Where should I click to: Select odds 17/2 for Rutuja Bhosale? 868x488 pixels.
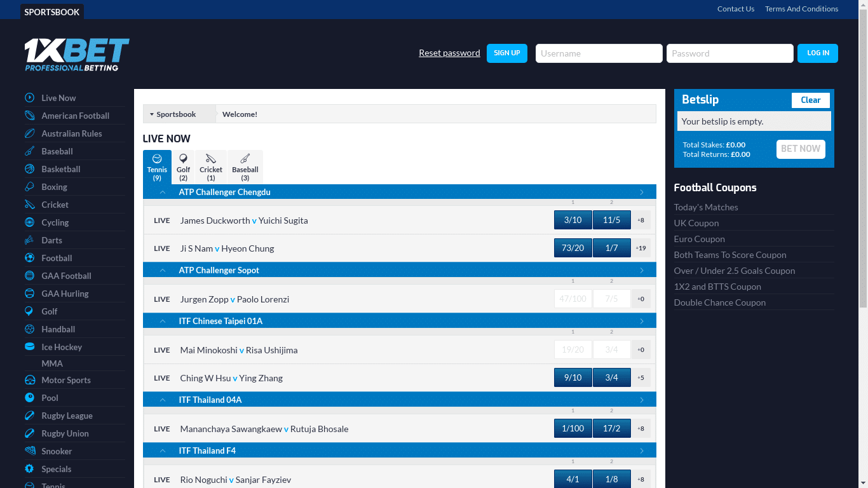point(611,428)
